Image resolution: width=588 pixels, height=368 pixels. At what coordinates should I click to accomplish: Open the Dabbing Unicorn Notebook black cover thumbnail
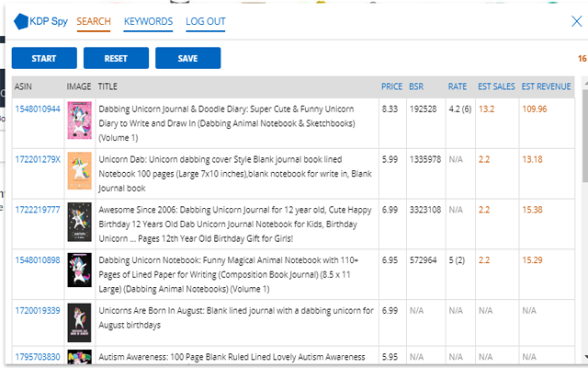click(80, 270)
